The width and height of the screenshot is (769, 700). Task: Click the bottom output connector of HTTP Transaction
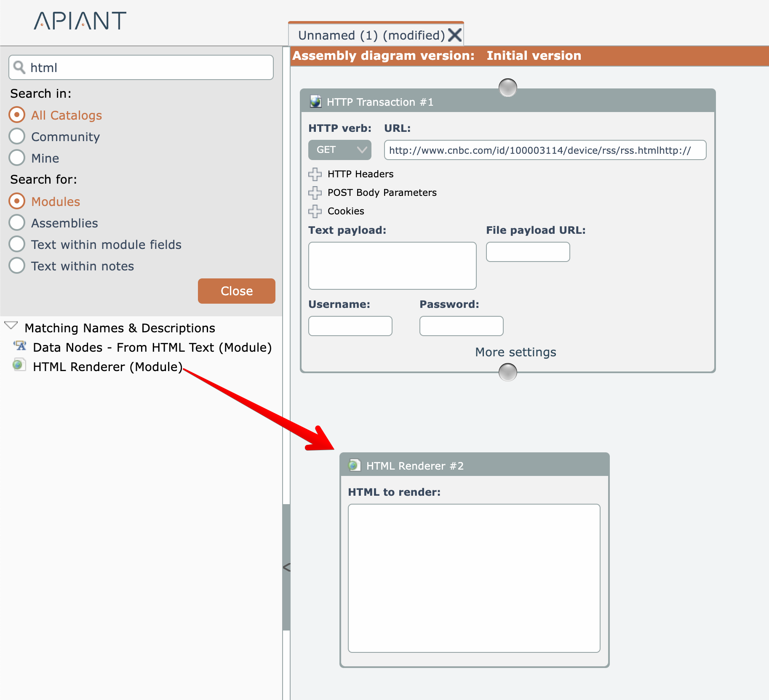[507, 372]
